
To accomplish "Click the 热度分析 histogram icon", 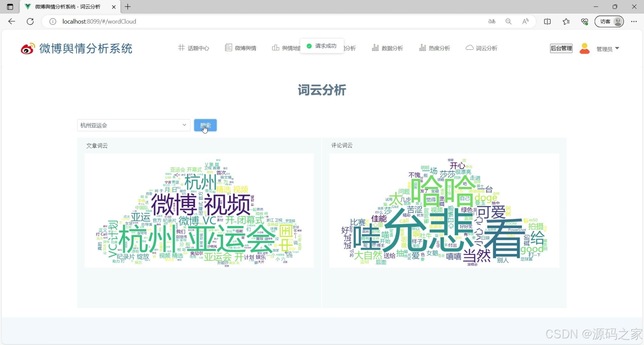I will click(x=422, y=48).
